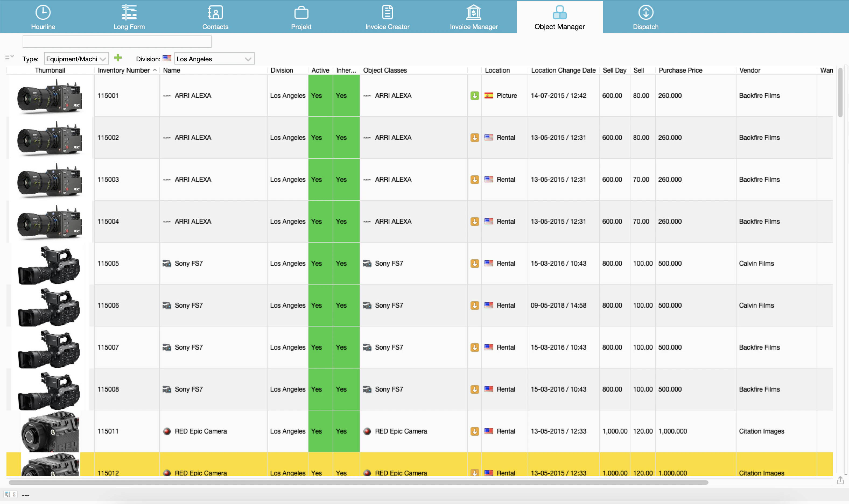Switch to the Invoice Manager tab
The image size is (849, 504).
pyautogui.click(x=473, y=17)
